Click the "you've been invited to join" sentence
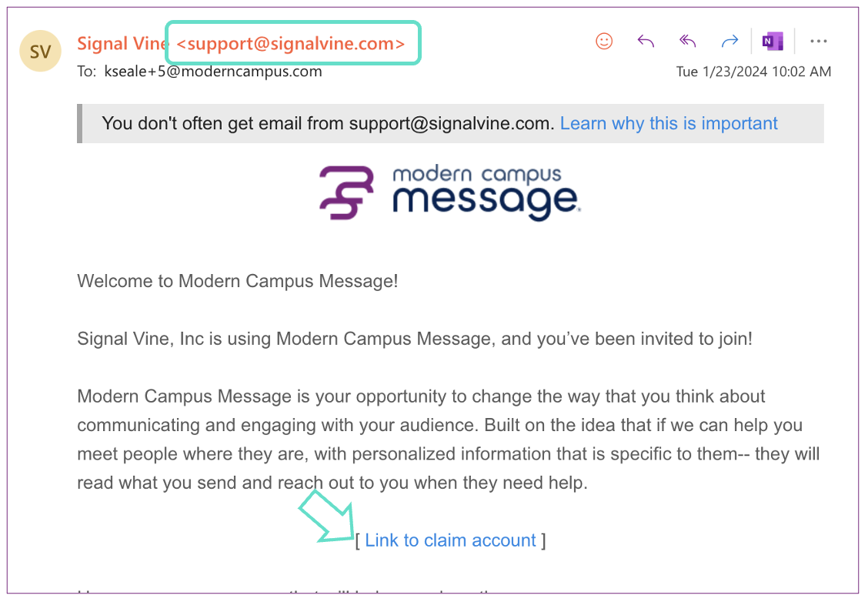Viewport: 868px width, 602px height. tap(415, 339)
